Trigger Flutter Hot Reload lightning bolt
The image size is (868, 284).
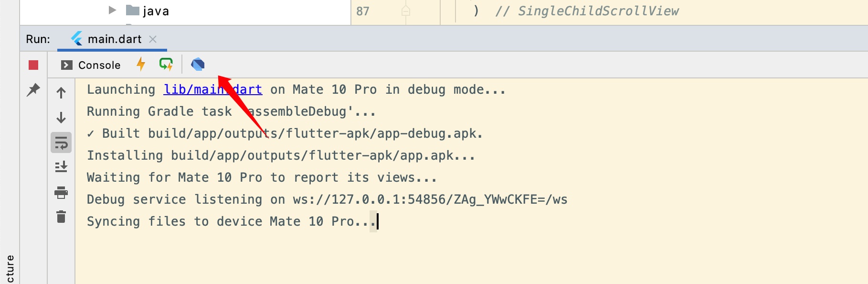coord(141,64)
